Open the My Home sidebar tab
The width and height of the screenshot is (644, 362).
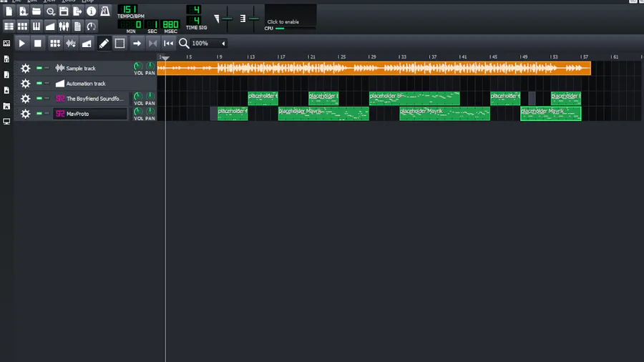click(x=6, y=107)
